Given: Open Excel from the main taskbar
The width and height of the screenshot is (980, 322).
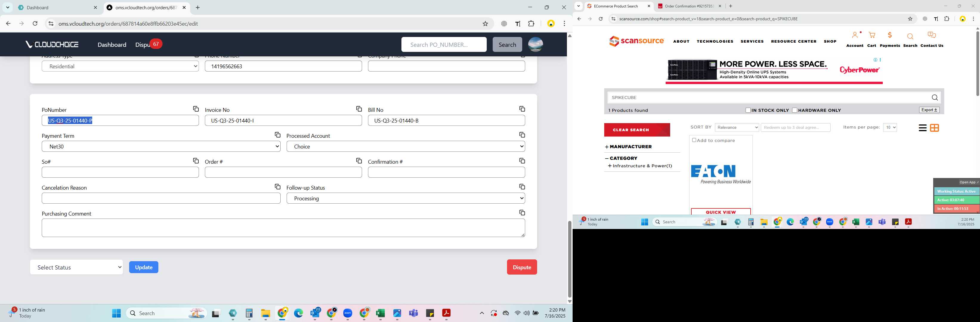Looking at the screenshot, I should click(380, 313).
